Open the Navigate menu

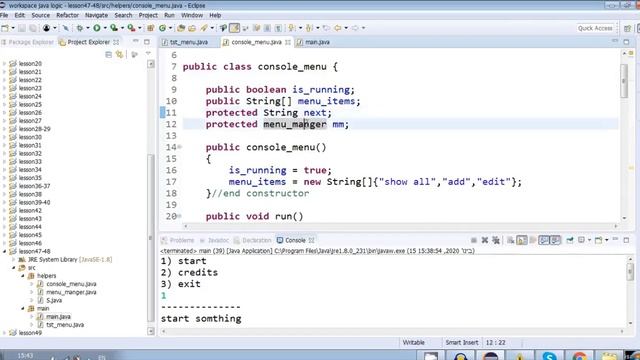click(96, 15)
